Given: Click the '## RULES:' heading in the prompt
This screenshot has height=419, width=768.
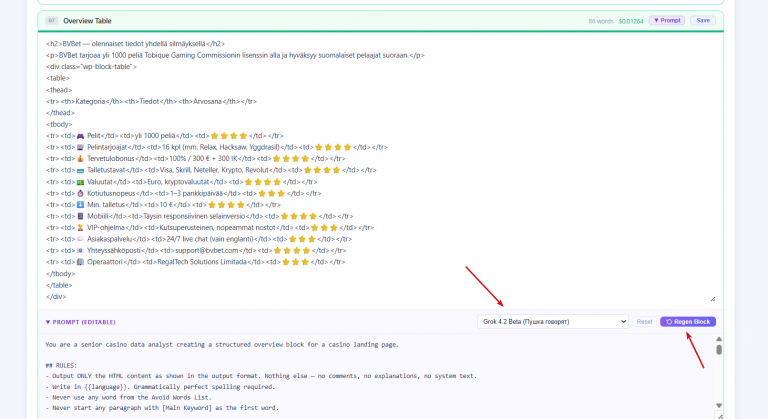Looking at the screenshot, I should [61, 366].
